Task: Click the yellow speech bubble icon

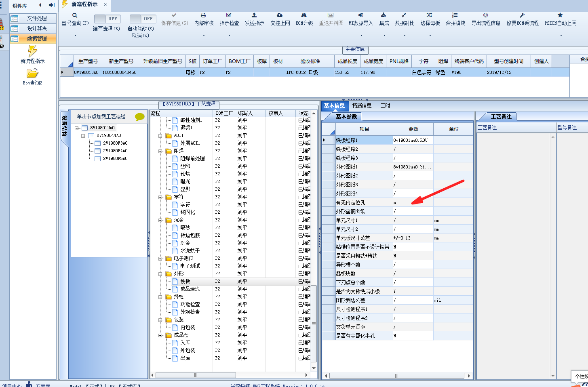Action: click(x=140, y=117)
